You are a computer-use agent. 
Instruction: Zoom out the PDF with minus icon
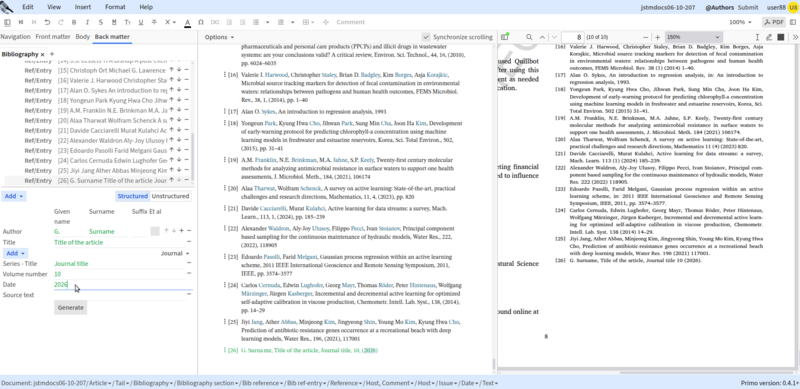(645, 37)
